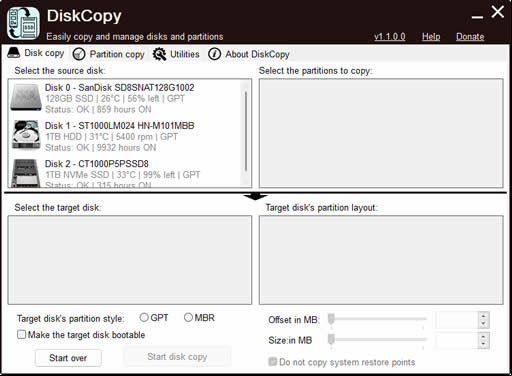Click the Disk copy drive icon

[14, 53]
